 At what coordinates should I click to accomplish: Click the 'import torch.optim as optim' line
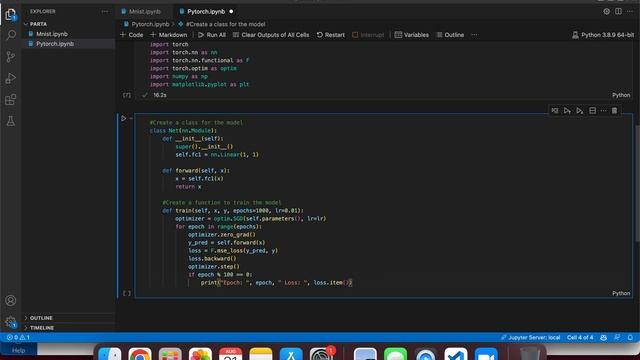click(x=193, y=68)
